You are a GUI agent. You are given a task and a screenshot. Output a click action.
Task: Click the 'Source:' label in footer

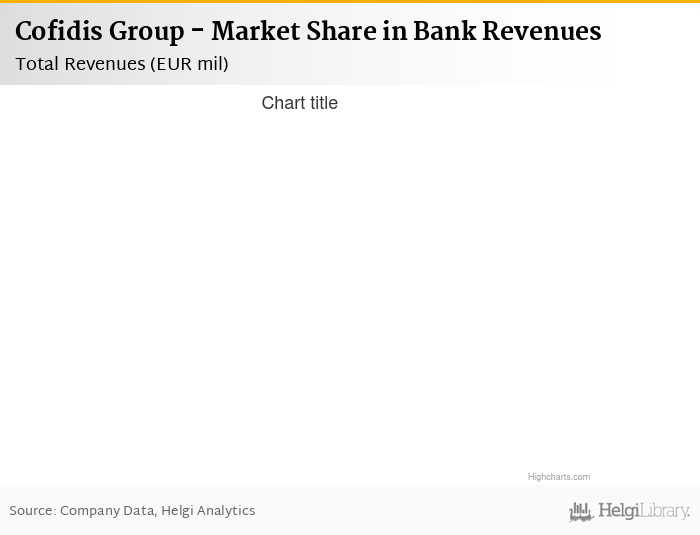(x=32, y=511)
